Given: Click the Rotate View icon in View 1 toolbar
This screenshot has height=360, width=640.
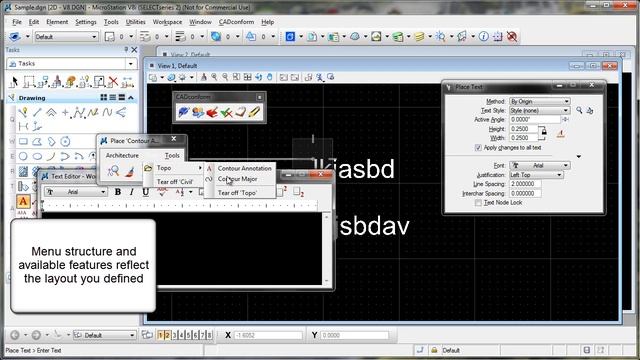Looking at the screenshot, I should (258, 77).
